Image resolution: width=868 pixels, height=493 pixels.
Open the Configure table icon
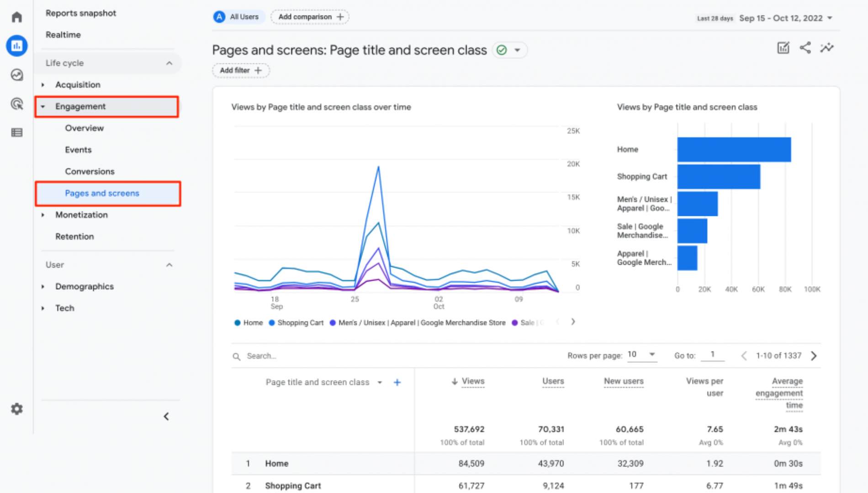[x=17, y=132]
